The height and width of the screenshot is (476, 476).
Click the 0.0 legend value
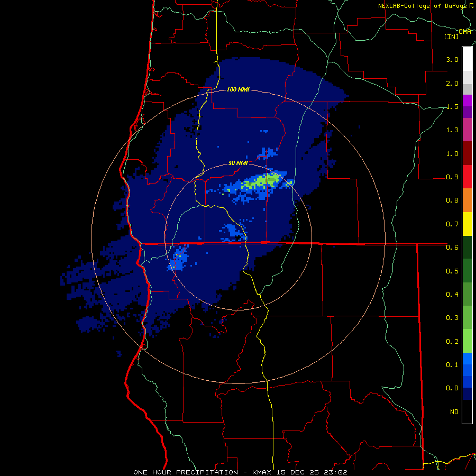tap(452, 388)
